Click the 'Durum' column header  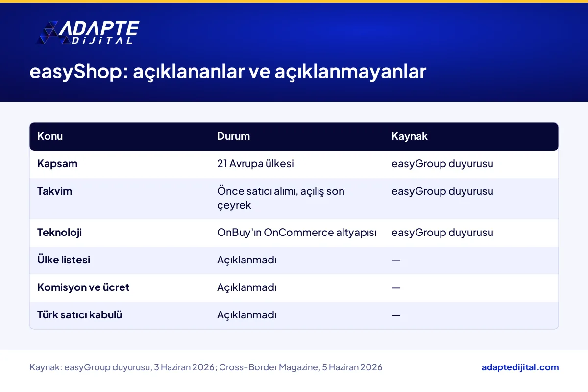click(x=233, y=136)
